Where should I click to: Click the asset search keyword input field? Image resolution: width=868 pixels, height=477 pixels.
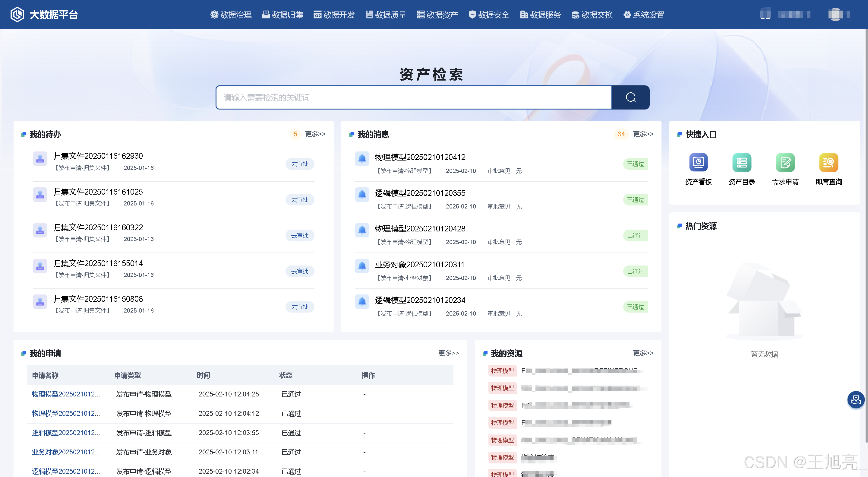tap(413, 97)
